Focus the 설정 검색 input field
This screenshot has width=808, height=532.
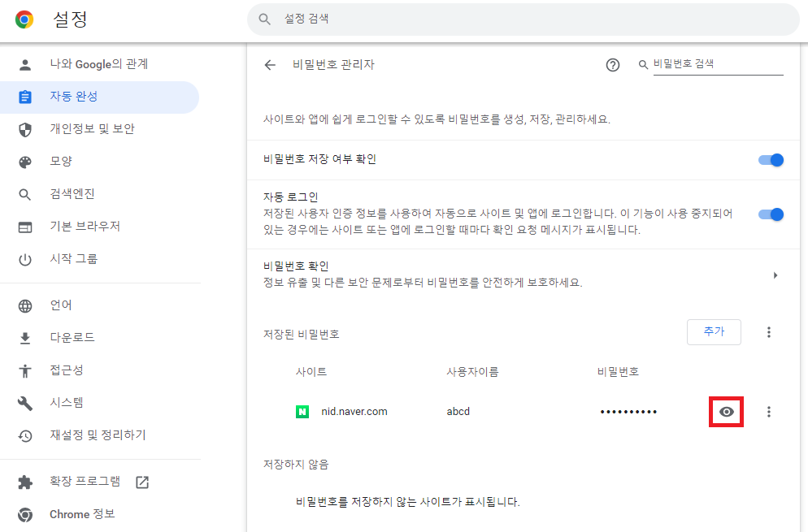523,19
